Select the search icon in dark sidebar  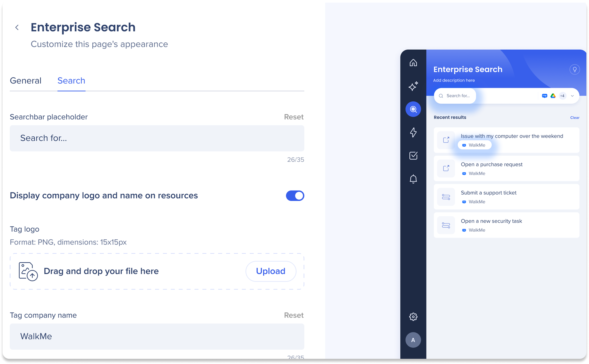(x=413, y=109)
